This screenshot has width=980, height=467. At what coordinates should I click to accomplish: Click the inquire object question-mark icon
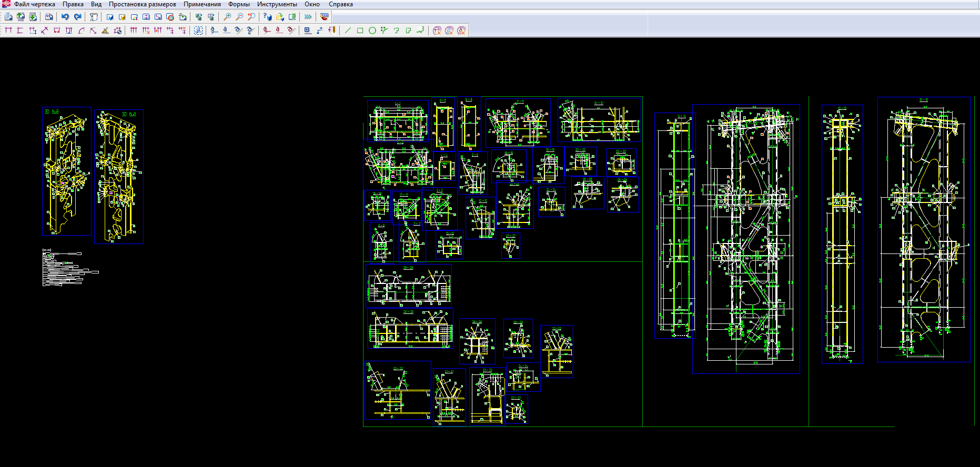(x=267, y=17)
